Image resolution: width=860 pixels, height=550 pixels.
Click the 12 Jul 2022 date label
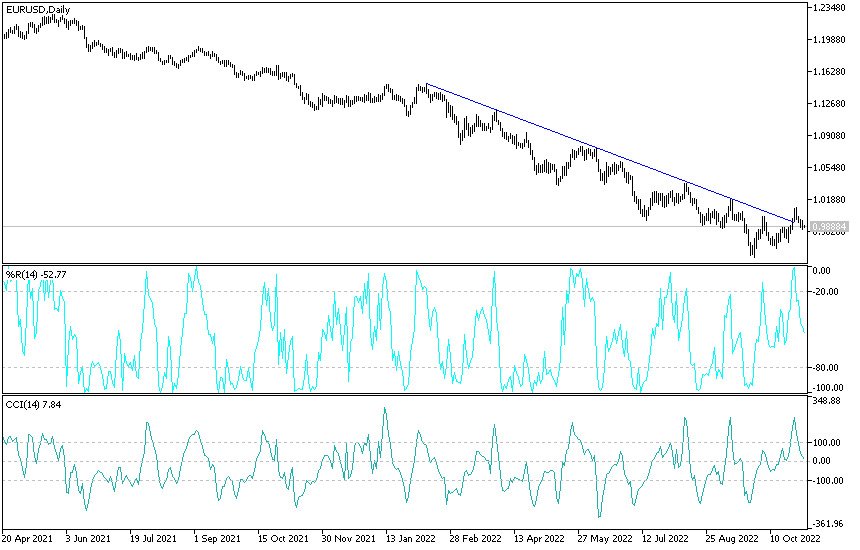point(665,538)
